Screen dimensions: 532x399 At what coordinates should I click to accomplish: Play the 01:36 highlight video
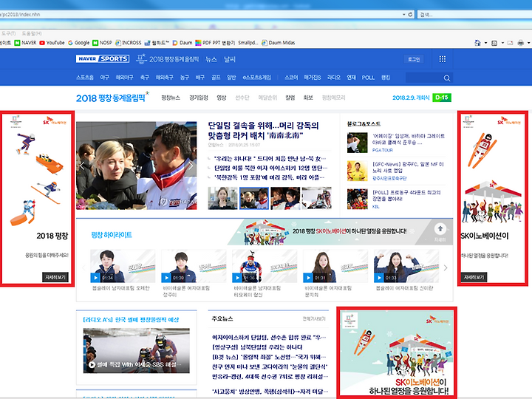[x=237, y=278]
